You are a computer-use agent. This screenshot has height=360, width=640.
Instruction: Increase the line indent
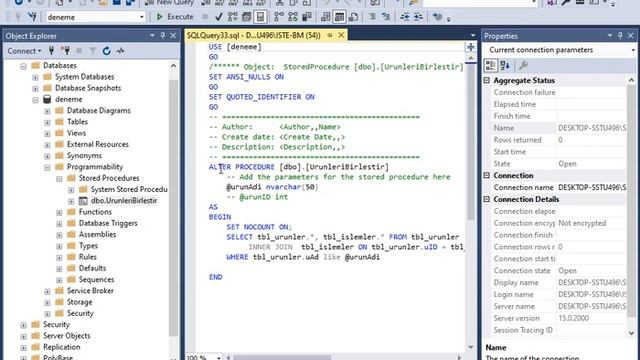[x=418, y=17]
